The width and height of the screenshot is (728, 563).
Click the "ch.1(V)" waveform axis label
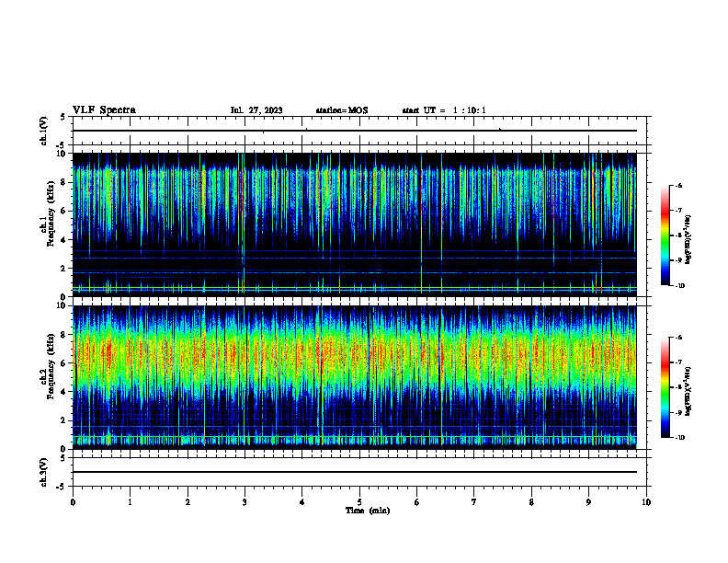[x=44, y=131]
